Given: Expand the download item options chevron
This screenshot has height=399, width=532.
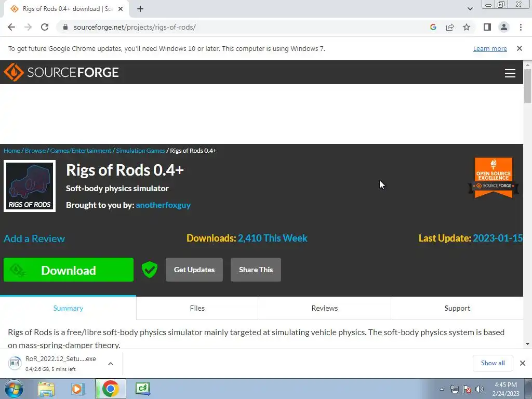Looking at the screenshot, I should (x=111, y=363).
